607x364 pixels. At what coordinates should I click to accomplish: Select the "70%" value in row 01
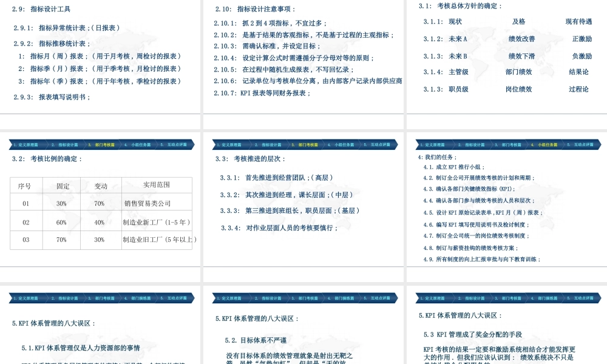(x=100, y=201)
